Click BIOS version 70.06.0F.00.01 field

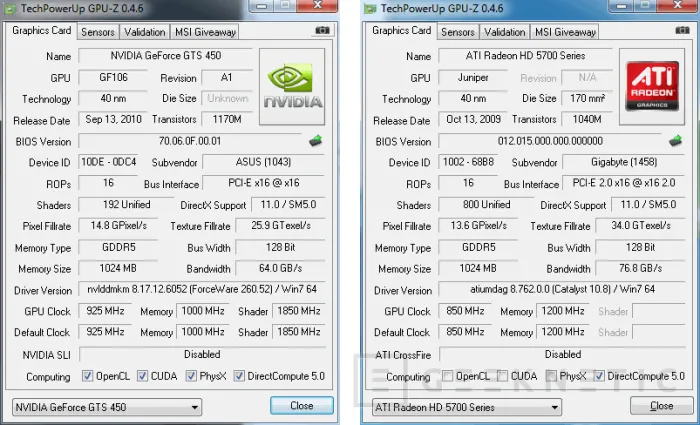[x=191, y=141]
